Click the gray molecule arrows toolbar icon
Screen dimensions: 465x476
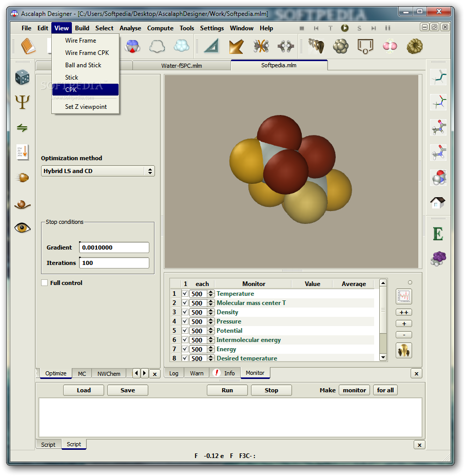coord(285,46)
